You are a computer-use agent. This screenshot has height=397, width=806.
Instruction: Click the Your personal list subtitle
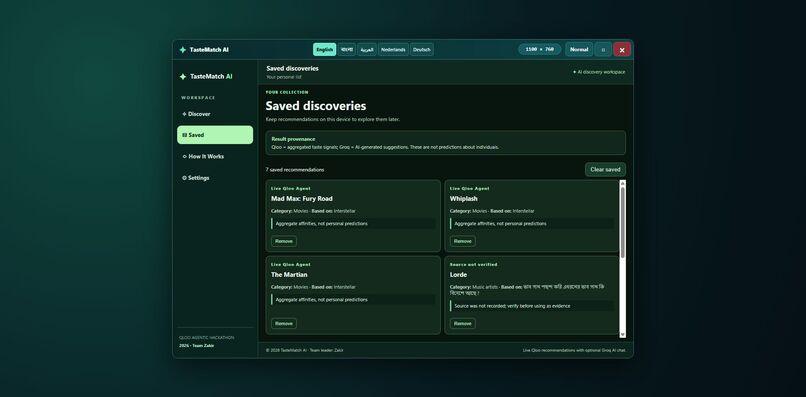tap(284, 77)
